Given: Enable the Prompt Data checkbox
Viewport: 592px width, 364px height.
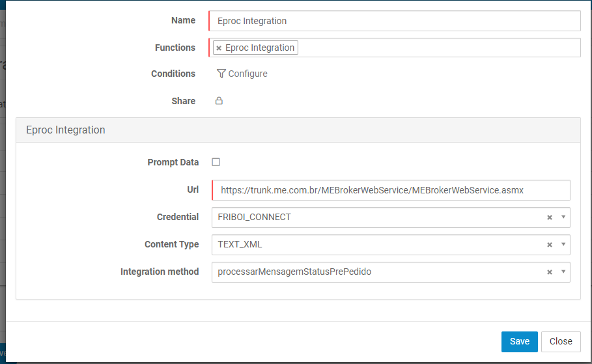Looking at the screenshot, I should 216,162.
